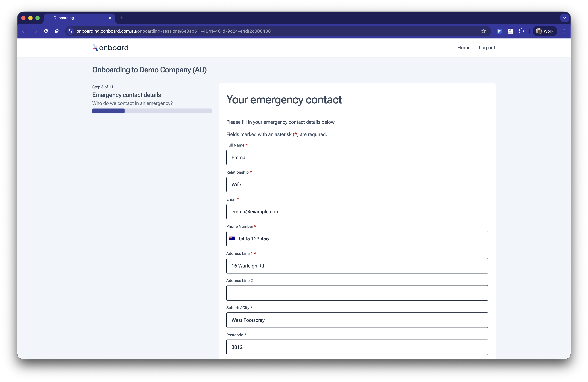Expand the tab search chevron
The width and height of the screenshot is (588, 382).
tap(564, 18)
